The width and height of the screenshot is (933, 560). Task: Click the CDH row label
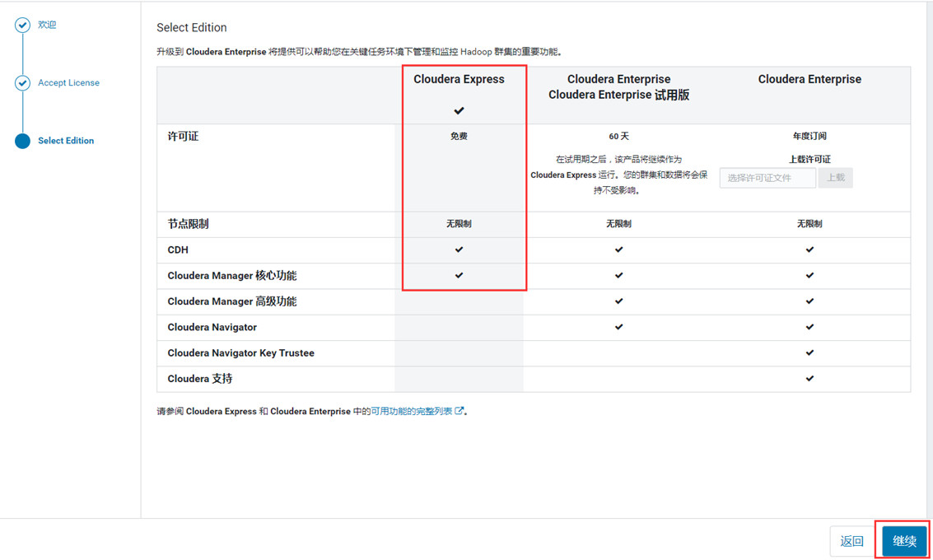(178, 250)
